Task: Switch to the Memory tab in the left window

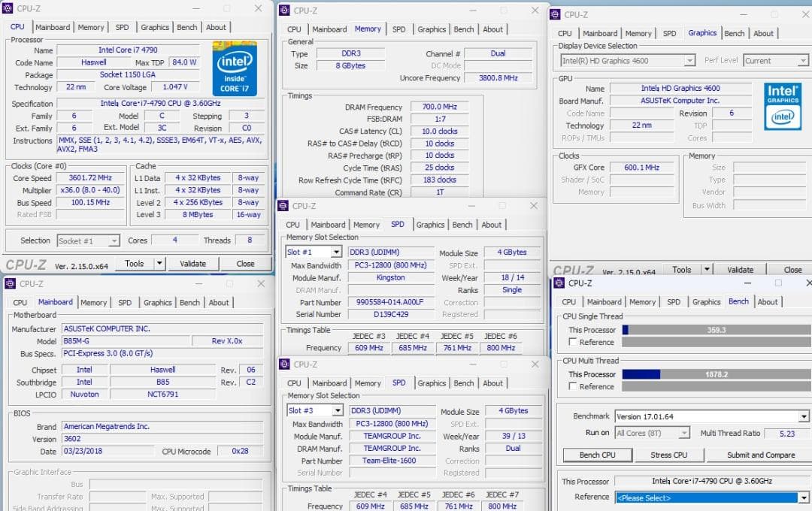Action: 91,27
